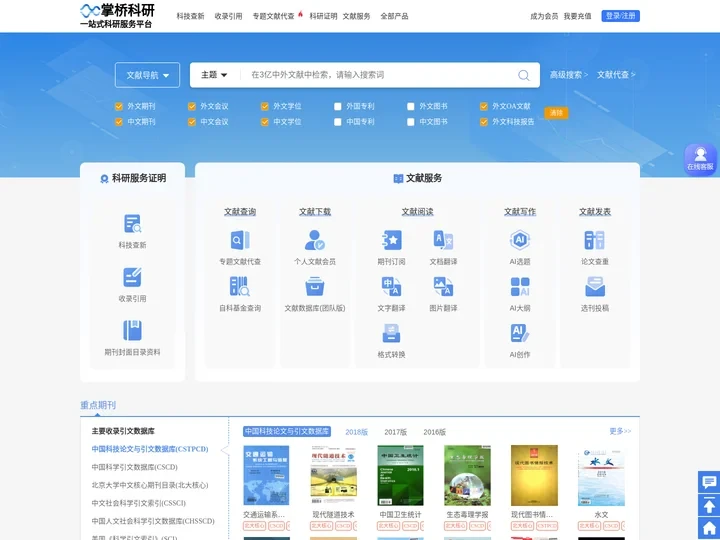
Task: Click the 掌桥科研 logo
Action: point(117,16)
